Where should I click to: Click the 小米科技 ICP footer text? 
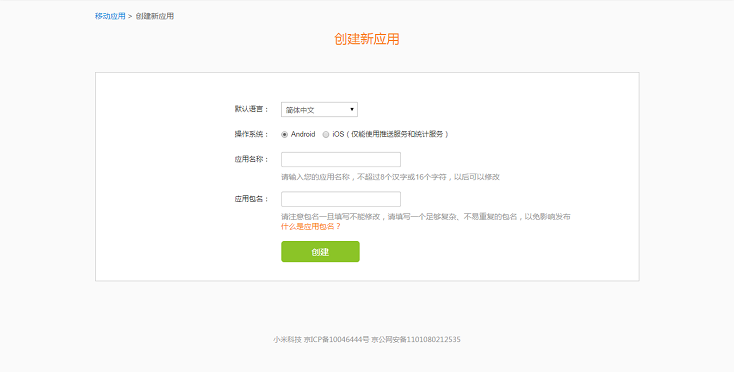click(367, 340)
